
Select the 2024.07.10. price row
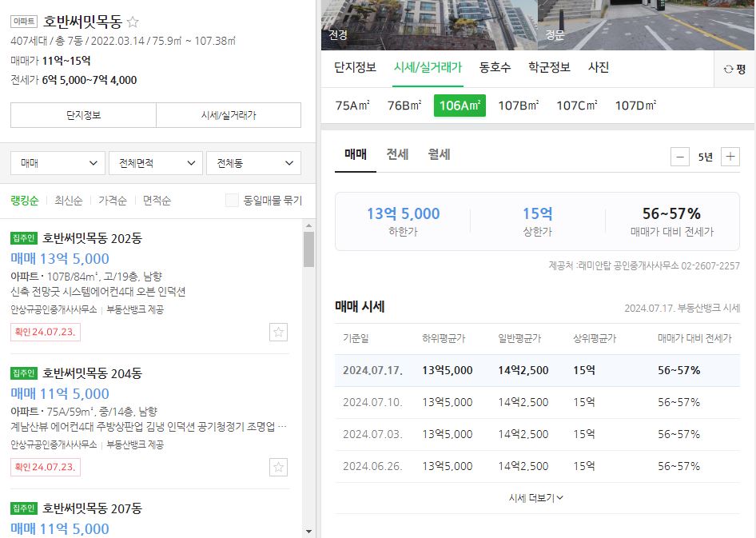point(537,402)
